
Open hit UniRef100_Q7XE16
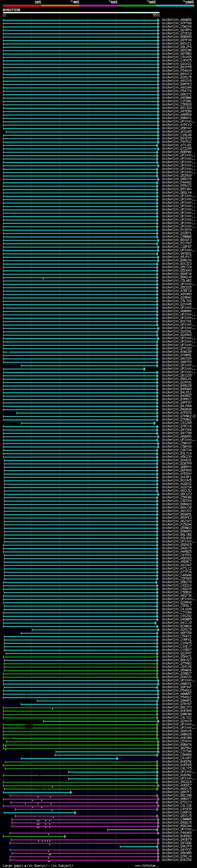click(x=177, y=33)
